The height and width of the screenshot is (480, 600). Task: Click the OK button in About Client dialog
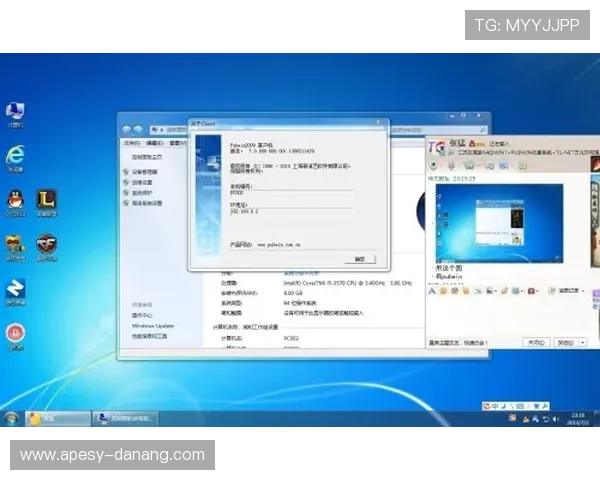click(358, 258)
